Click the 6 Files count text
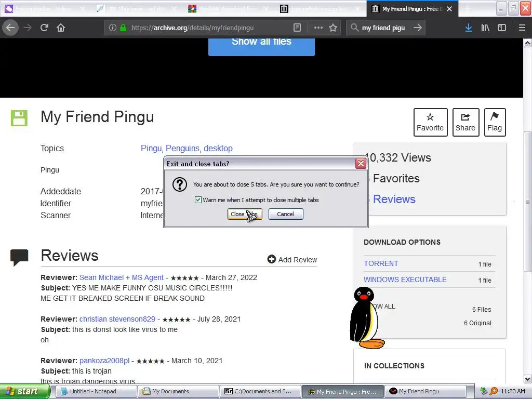Viewport: 532px width, 399px height. point(482,310)
